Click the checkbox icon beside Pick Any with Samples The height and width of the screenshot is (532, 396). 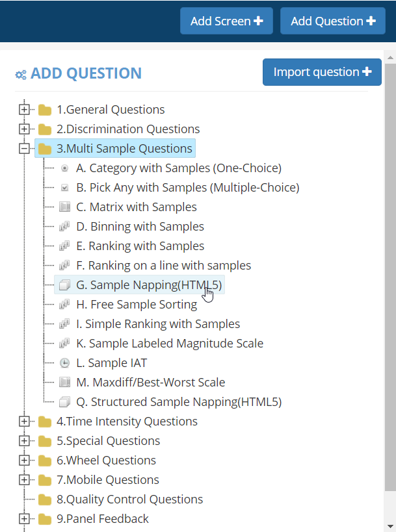64,188
